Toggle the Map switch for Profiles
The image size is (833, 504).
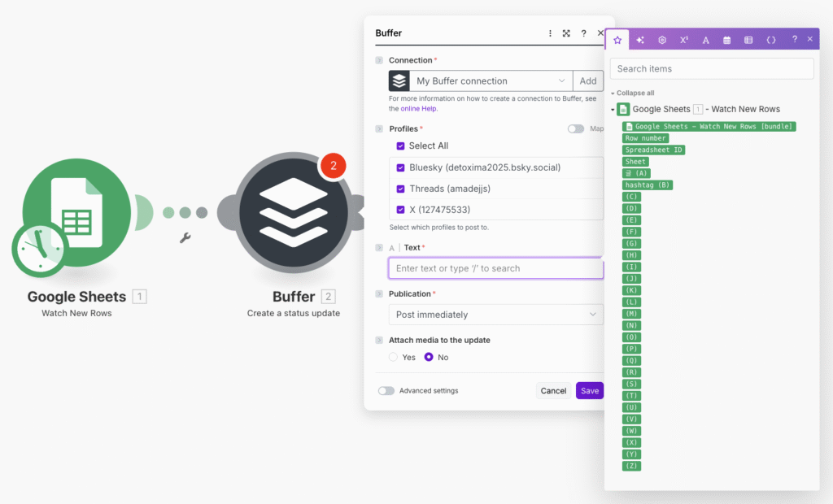pos(576,128)
